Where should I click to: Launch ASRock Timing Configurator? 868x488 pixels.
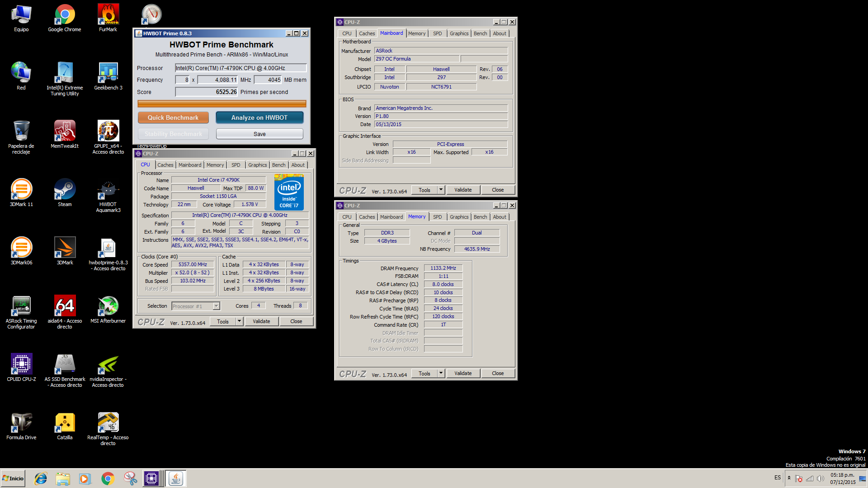21,312
